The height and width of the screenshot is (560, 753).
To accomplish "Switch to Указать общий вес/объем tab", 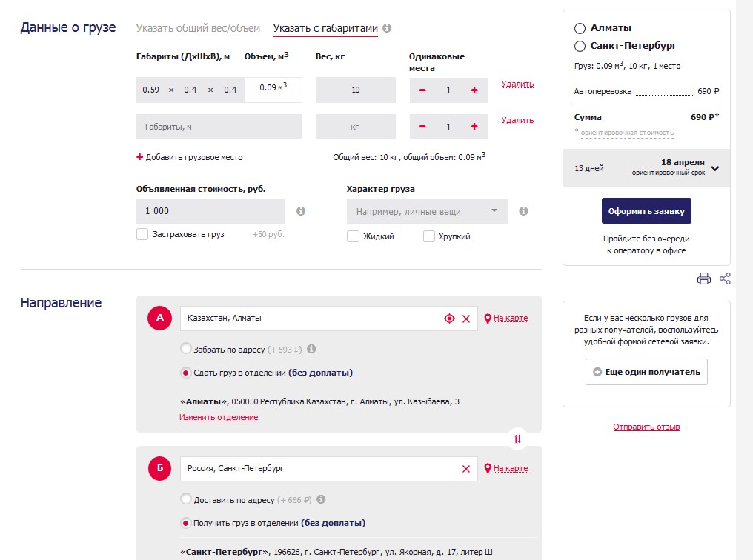I will (x=198, y=29).
